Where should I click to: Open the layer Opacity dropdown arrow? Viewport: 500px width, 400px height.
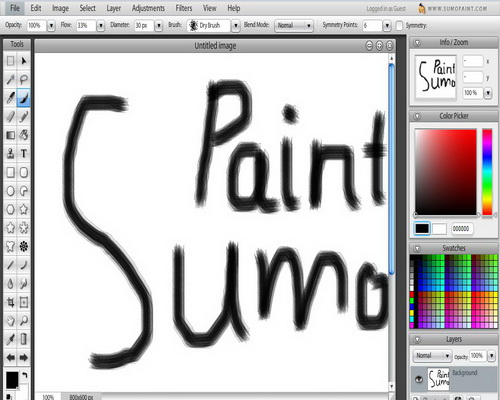pos(492,356)
